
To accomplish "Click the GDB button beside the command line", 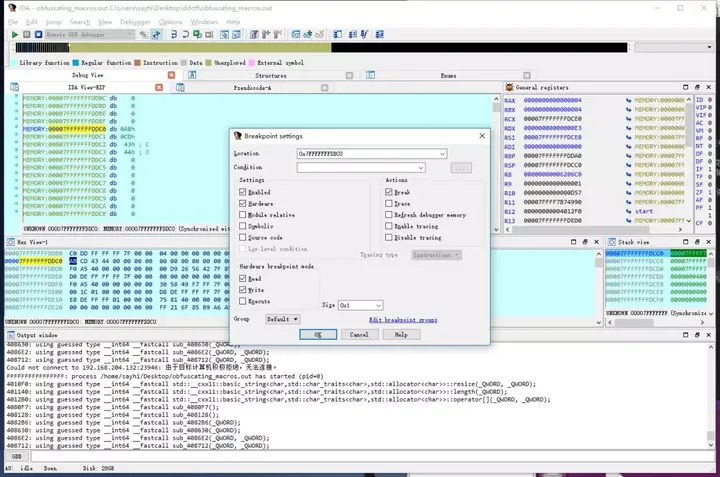I will tap(17, 456).
